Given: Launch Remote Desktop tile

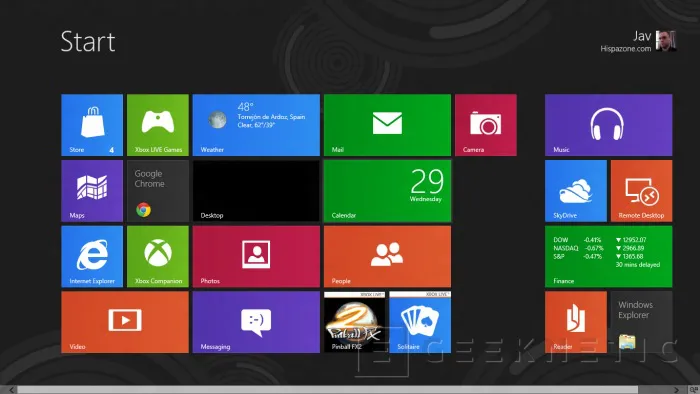Looking at the screenshot, I should click(642, 191).
